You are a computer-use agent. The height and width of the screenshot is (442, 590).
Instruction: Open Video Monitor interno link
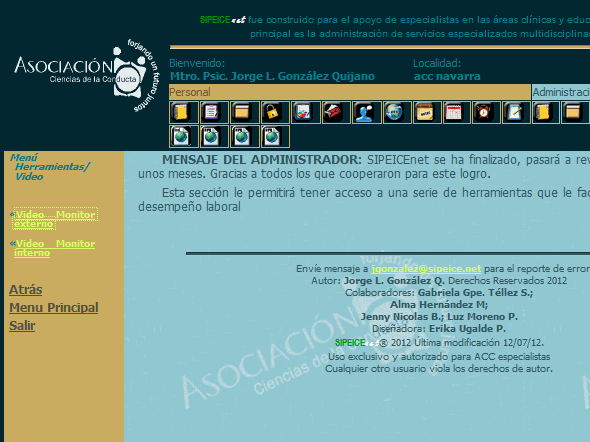click(55, 248)
